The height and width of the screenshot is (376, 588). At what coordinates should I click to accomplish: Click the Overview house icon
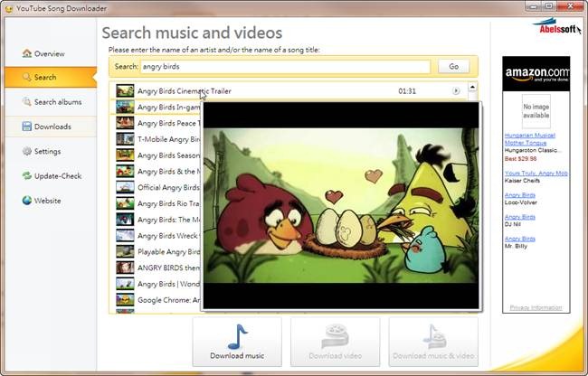tap(27, 53)
